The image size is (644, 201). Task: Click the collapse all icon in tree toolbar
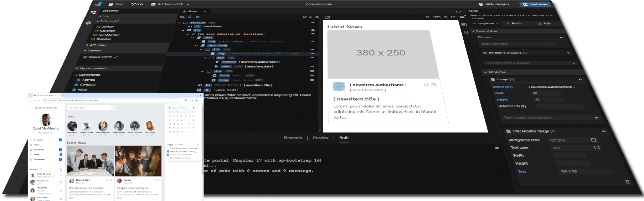(x=305, y=17)
